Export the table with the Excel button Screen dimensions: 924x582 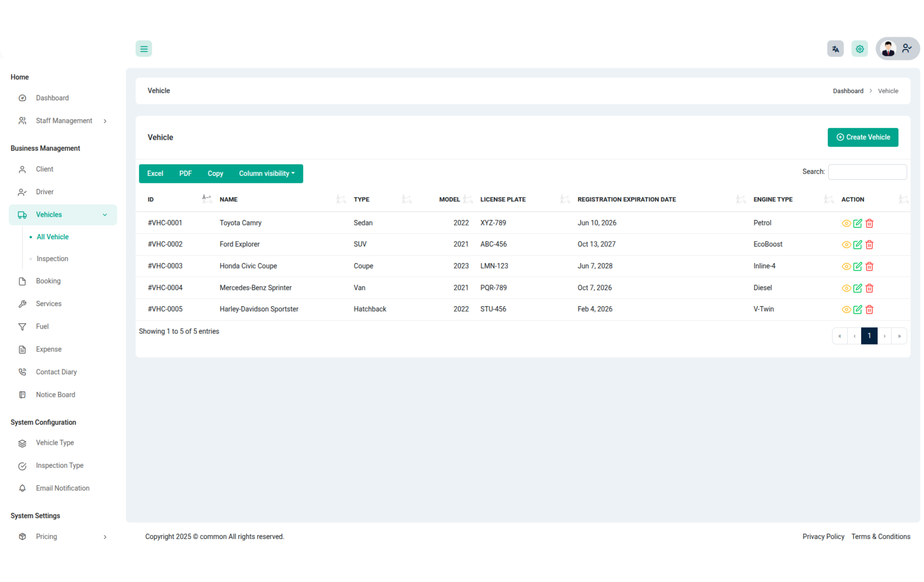click(x=155, y=174)
